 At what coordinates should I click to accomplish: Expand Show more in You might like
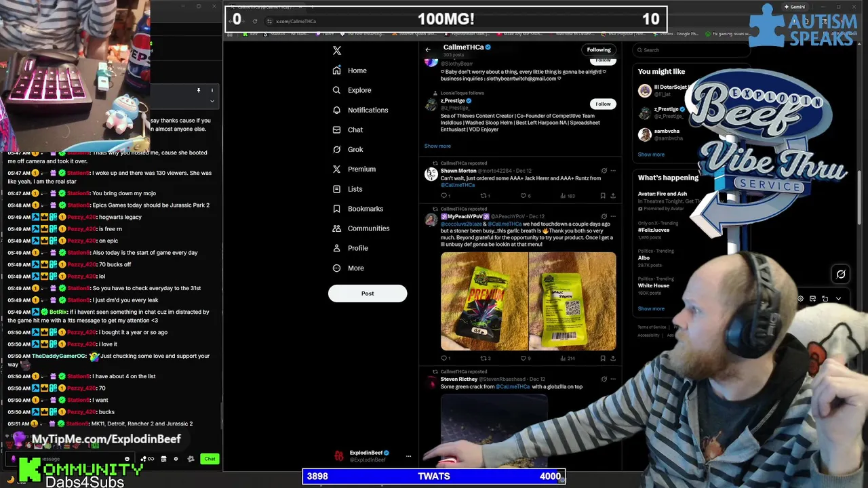click(x=651, y=155)
